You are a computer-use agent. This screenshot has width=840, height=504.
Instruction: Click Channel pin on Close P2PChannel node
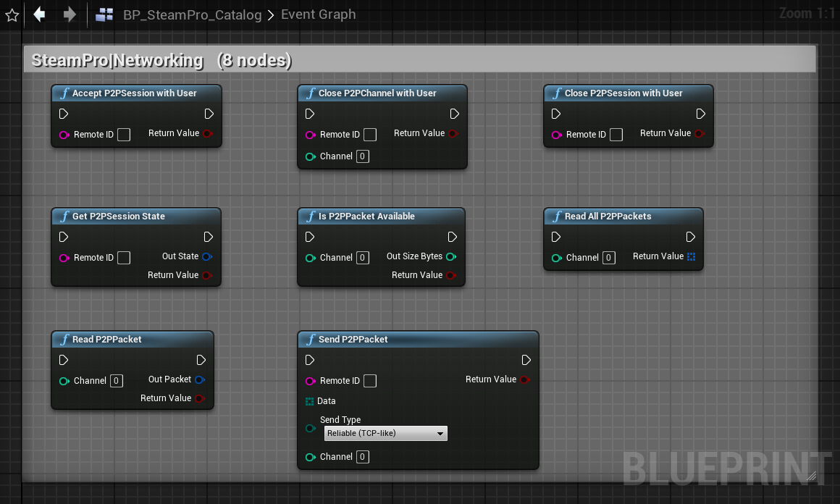(x=310, y=156)
